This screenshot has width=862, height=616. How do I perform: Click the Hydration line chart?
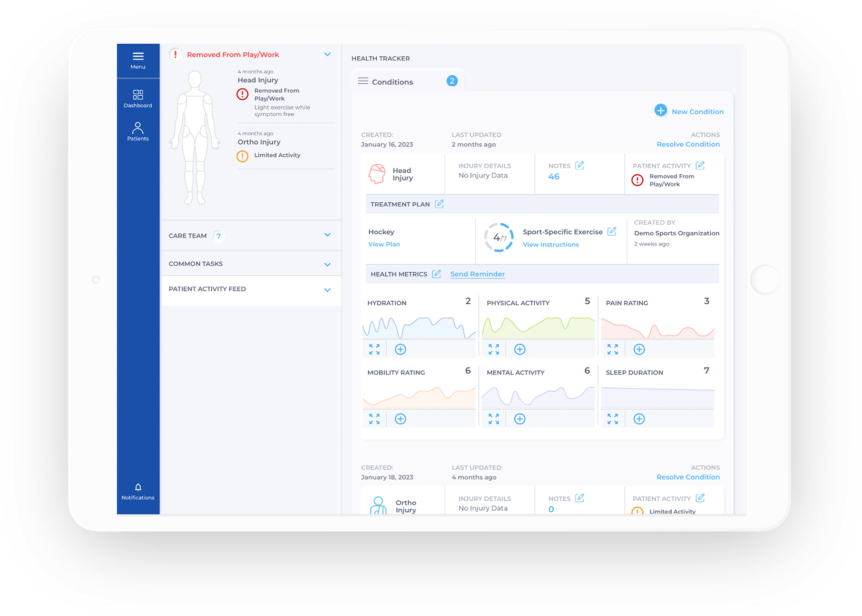[419, 327]
